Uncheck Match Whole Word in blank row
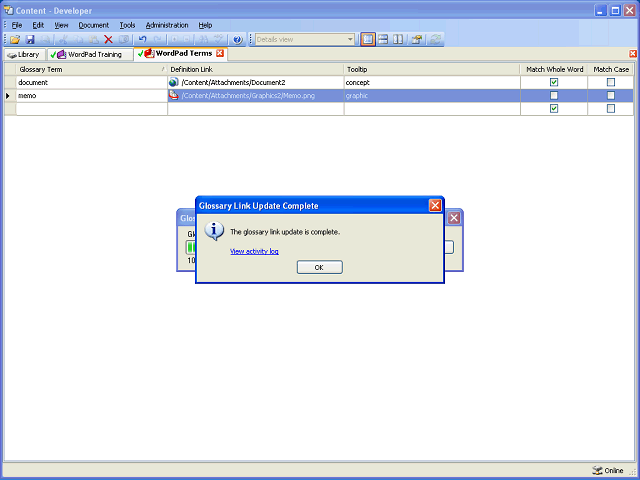The height and width of the screenshot is (480, 640). [554, 109]
